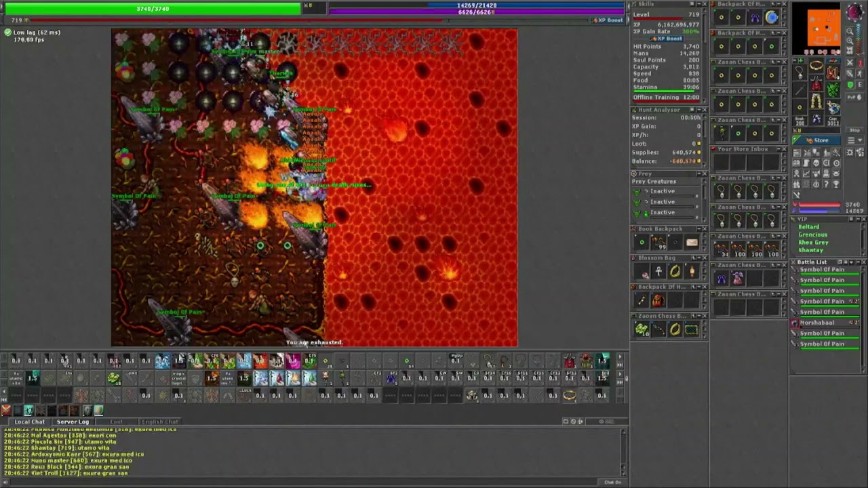Switch to the Server Log tab
The image size is (868, 488).
pyautogui.click(x=73, y=422)
